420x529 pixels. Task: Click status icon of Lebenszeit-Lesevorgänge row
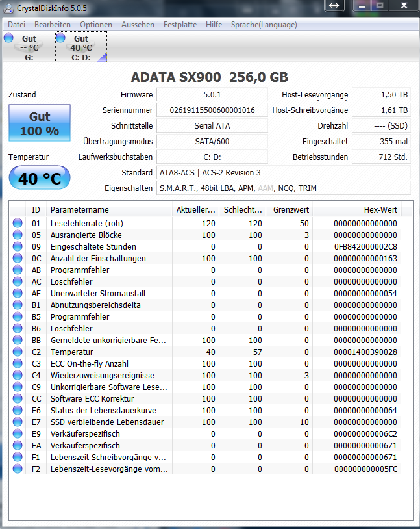(x=18, y=469)
